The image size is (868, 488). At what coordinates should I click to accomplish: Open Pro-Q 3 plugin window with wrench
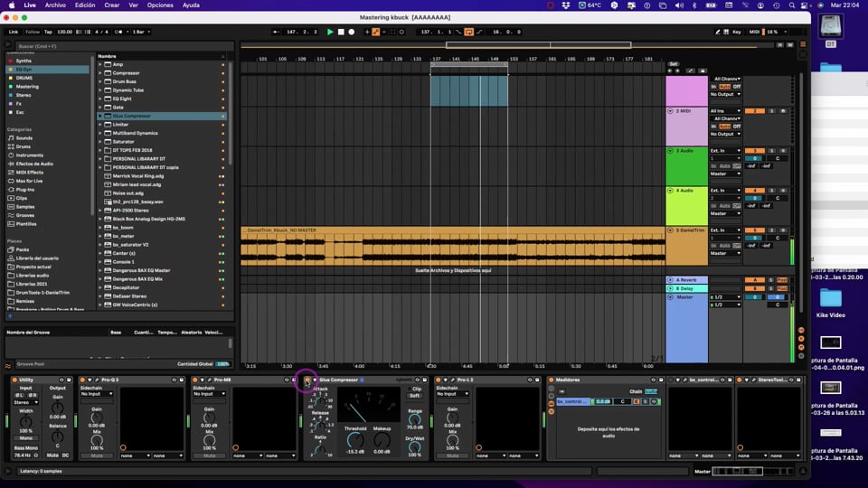97,380
